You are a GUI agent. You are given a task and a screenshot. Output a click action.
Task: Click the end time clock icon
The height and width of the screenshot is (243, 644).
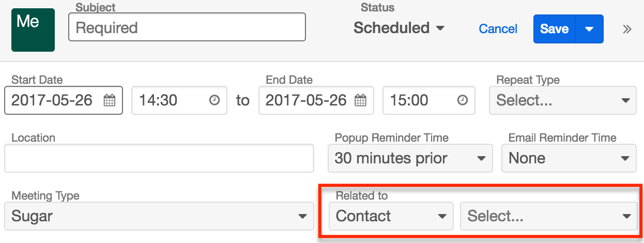463,100
